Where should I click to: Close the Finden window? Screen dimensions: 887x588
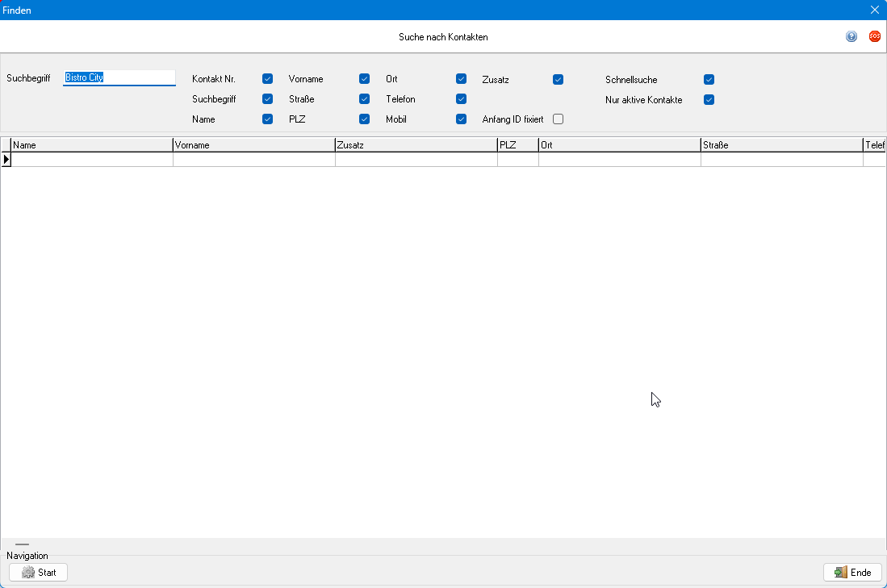click(x=875, y=10)
